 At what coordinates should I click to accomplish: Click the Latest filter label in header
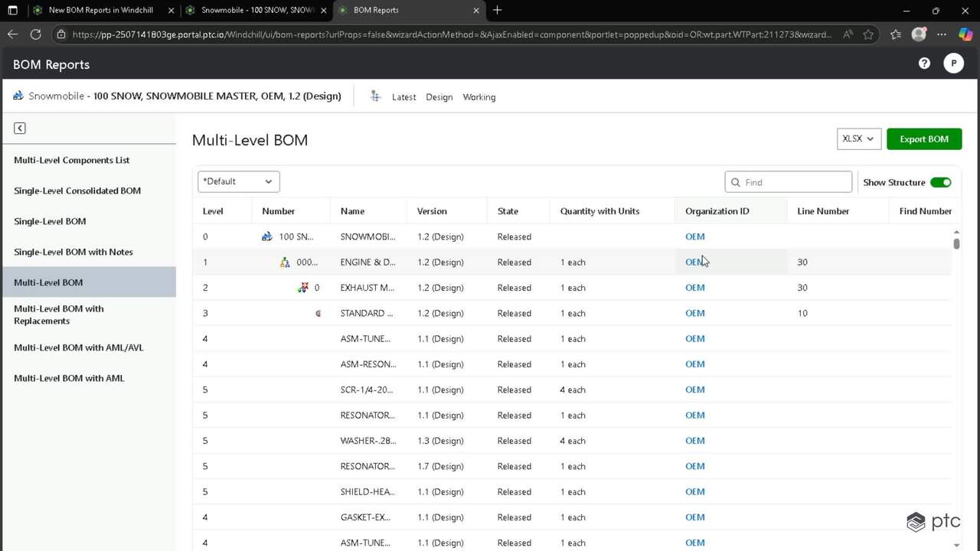click(x=403, y=97)
